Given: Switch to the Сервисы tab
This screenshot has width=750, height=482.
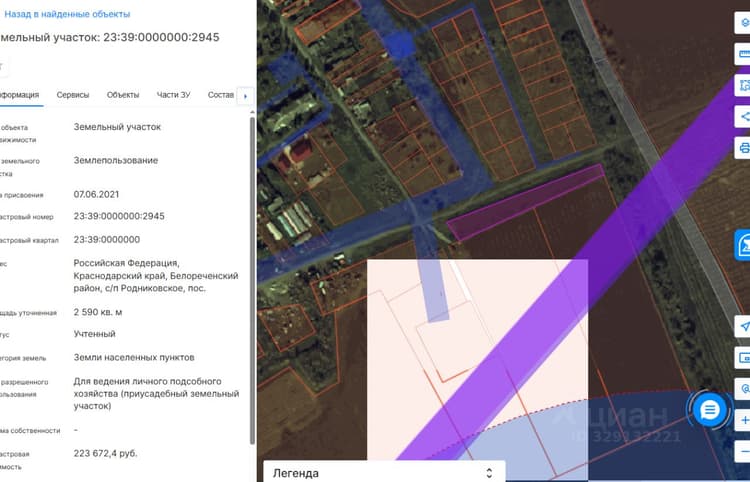Looking at the screenshot, I should (73, 95).
